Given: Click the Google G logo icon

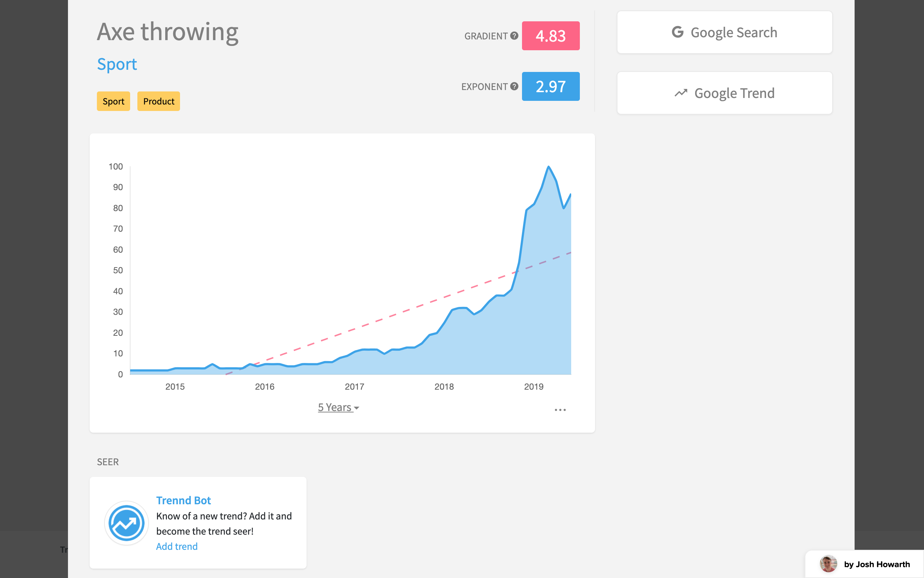Looking at the screenshot, I should 677,32.
